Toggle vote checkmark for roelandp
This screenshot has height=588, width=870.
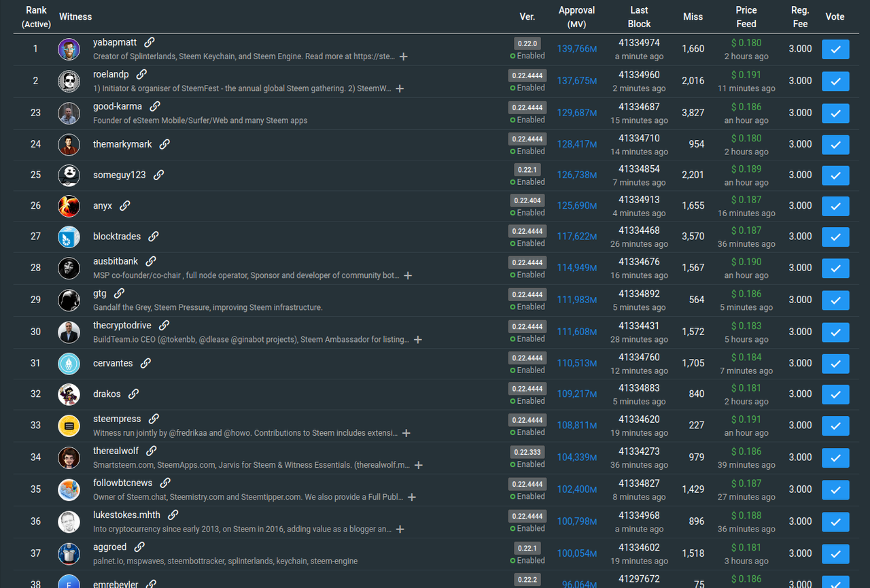835,81
